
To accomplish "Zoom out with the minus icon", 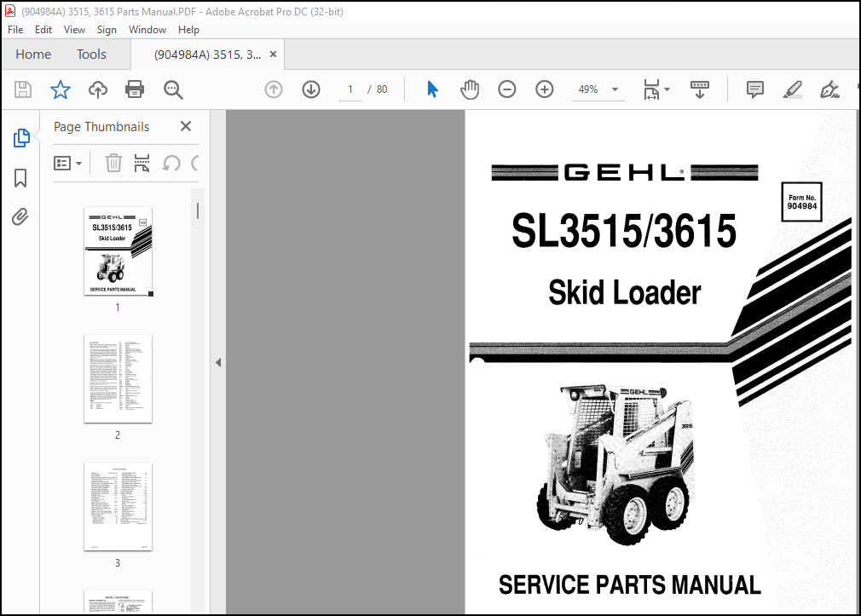I will pos(507,89).
